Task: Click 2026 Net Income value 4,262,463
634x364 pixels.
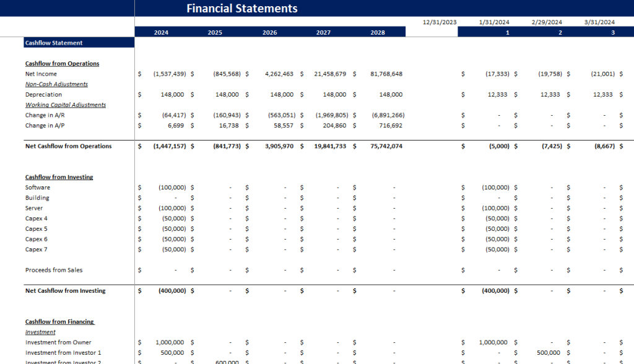Action: (279, 74)
